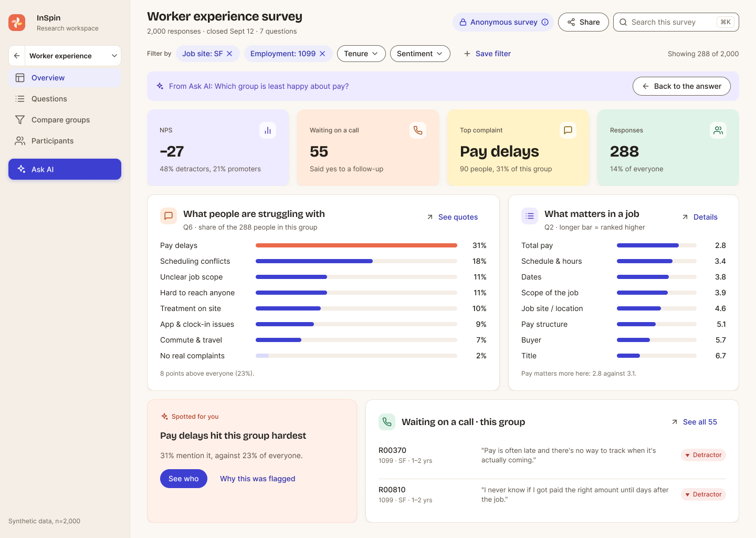The height and width of the screenshot is (538, 756).
Task: Expand the Worker experience survey selector
Action: [x=73, y=56]
